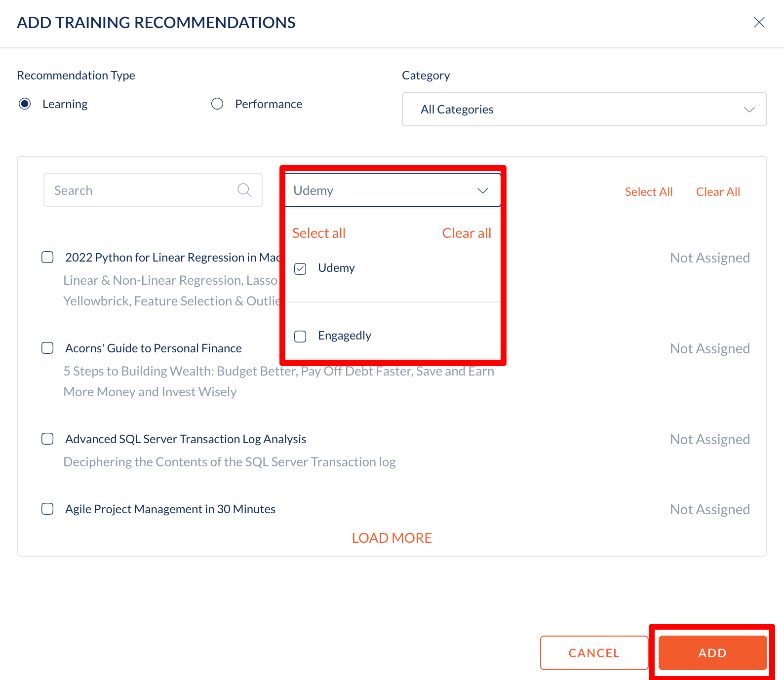Screen dimensions: 784x680
Task: Click the 5 Steps to Building Wealth description
Action: 279,381
